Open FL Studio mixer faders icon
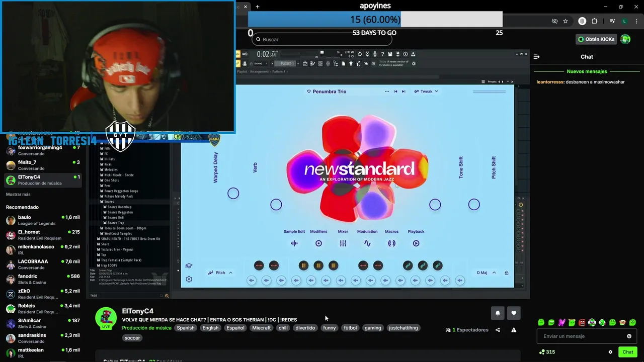 [328, 63]
